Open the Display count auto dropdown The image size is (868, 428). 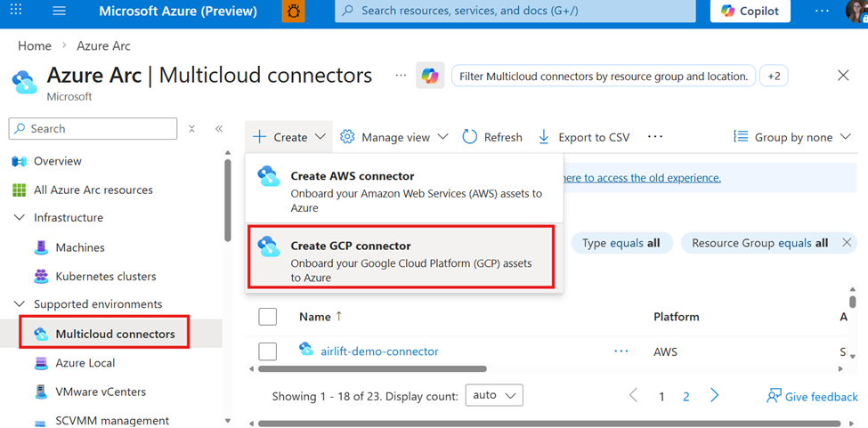tap(494, 395)
